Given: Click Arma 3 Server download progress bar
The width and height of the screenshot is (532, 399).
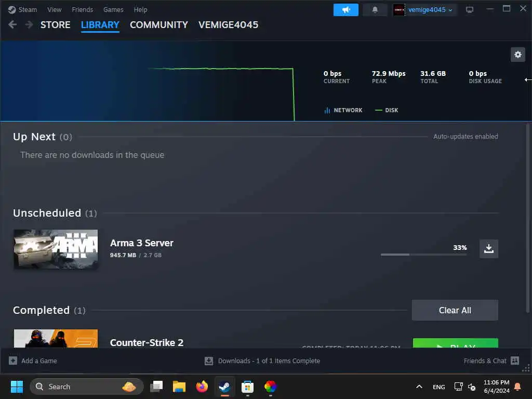Looking at the screenshot, I should (x=424, y=255).
